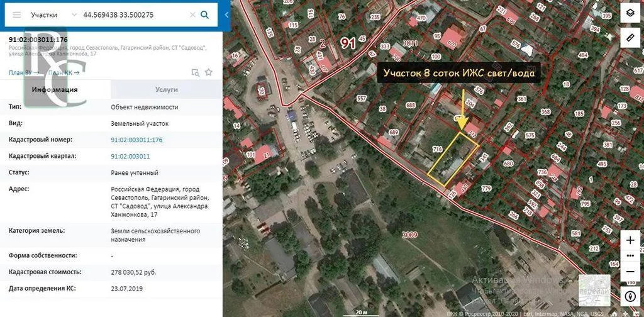Click the План КК link
Viewport: 644px width, 317px height.
click(64, 72)
